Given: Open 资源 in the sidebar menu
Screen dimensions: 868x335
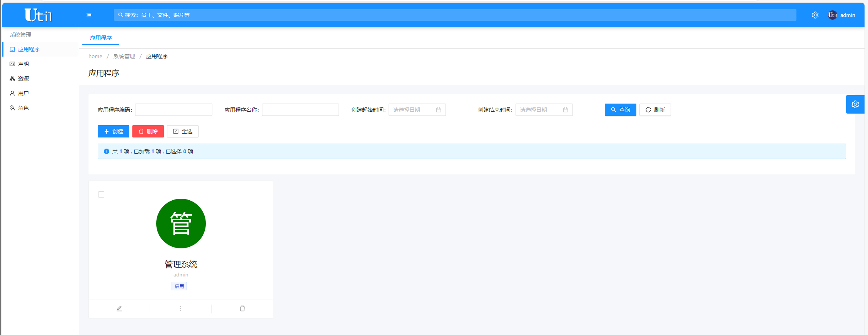Looking at the screenshot, I should pyautogui.click(x=40, y=79).
